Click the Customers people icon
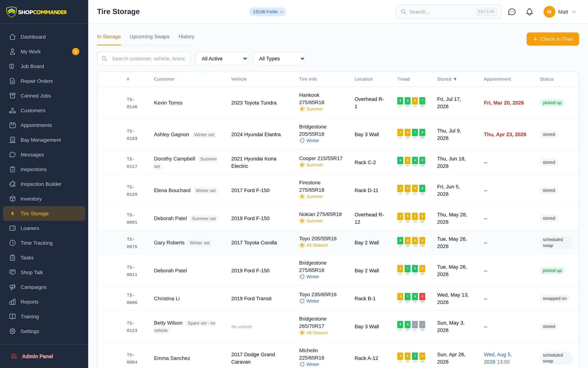Viewport: 588px width, 368px height. pos(12,110)
